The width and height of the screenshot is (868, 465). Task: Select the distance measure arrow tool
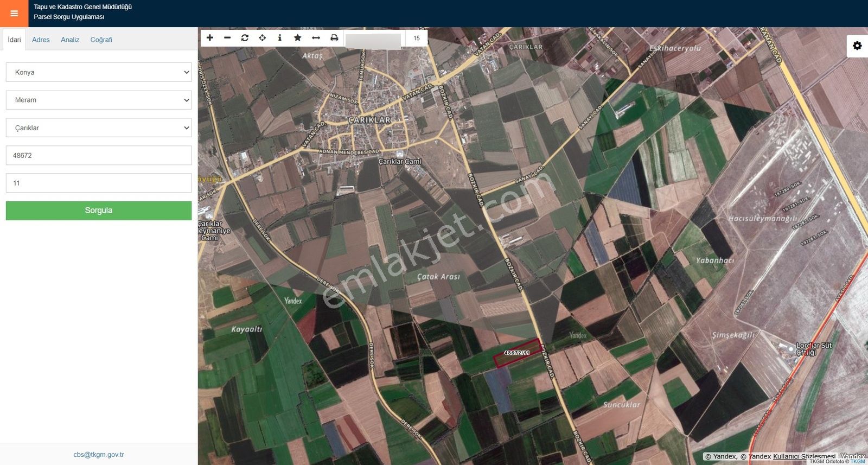(316, 38)
